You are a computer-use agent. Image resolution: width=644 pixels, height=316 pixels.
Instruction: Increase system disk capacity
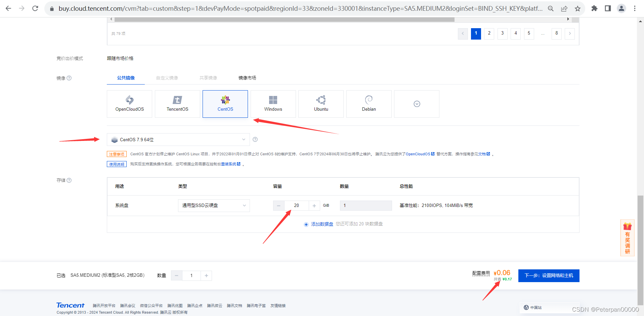pos(314,206)
